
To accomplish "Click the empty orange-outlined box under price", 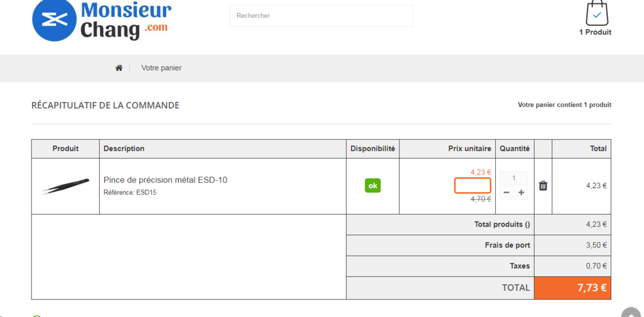I will 473,186.
